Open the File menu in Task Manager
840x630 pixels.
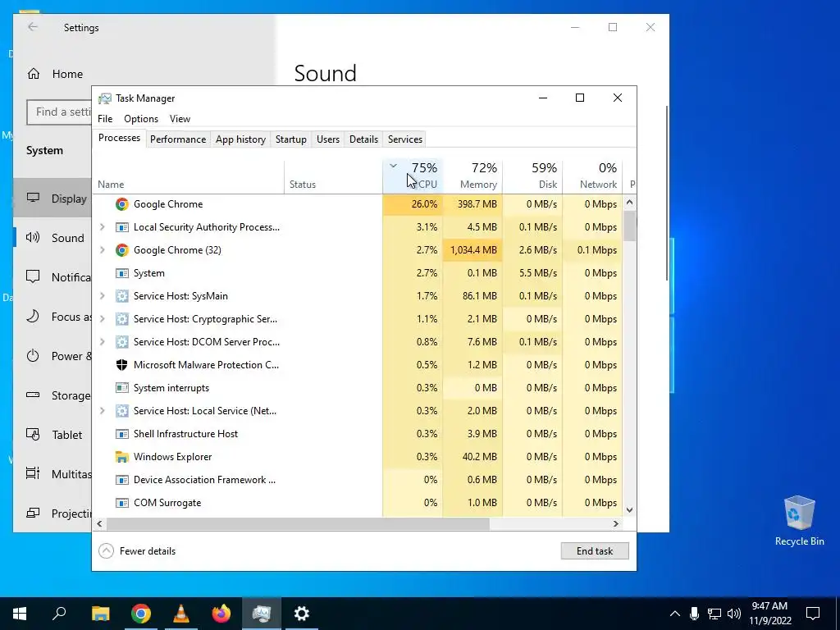click(x=105, y=119)
